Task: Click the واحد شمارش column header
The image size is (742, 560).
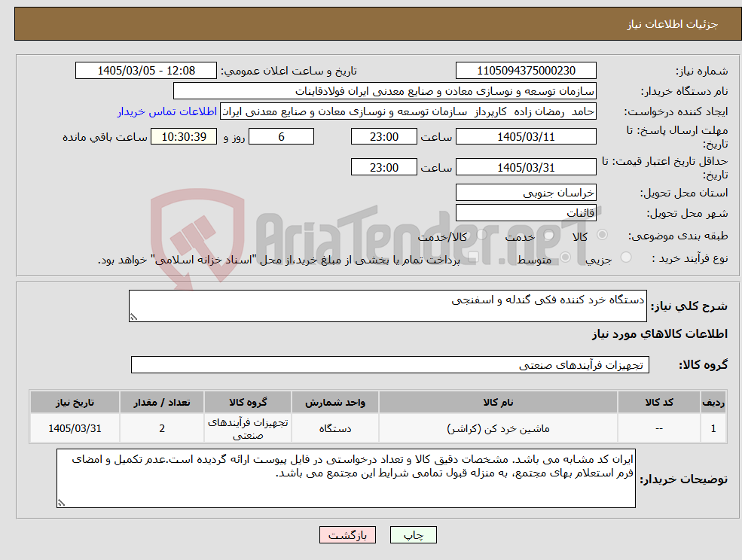Action: (335, 402)
